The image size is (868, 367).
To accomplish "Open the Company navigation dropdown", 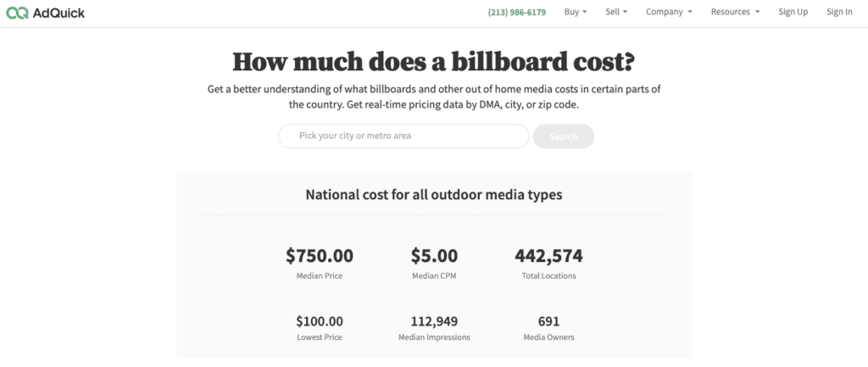I will 668,12.
